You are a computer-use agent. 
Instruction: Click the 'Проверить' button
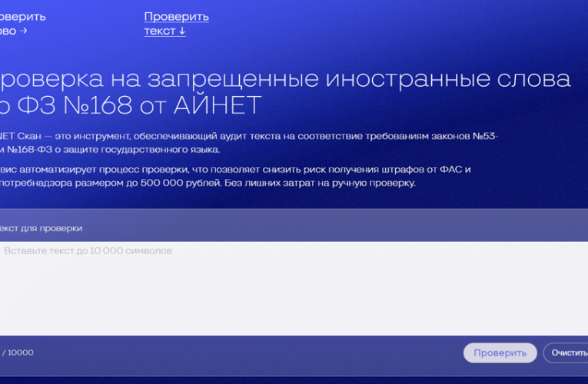click(500, 353)
